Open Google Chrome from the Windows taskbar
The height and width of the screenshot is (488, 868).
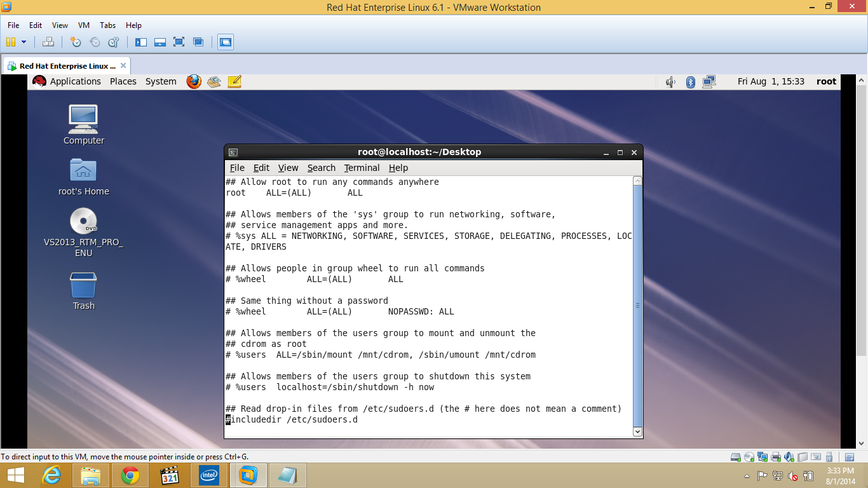tap(130, 475)
